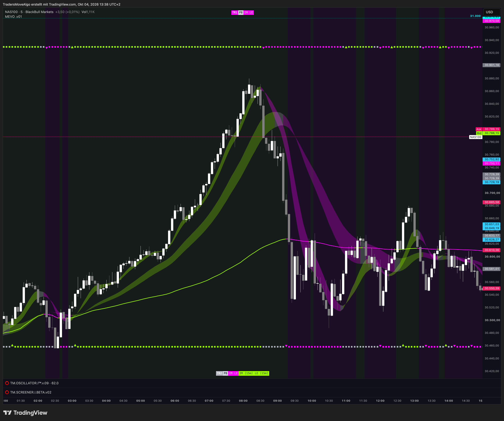This screenshot has width=504, height=421.
Task: Click the gray 30.581,01 price label
Action: pyautogui.click(x=491, y=269)
